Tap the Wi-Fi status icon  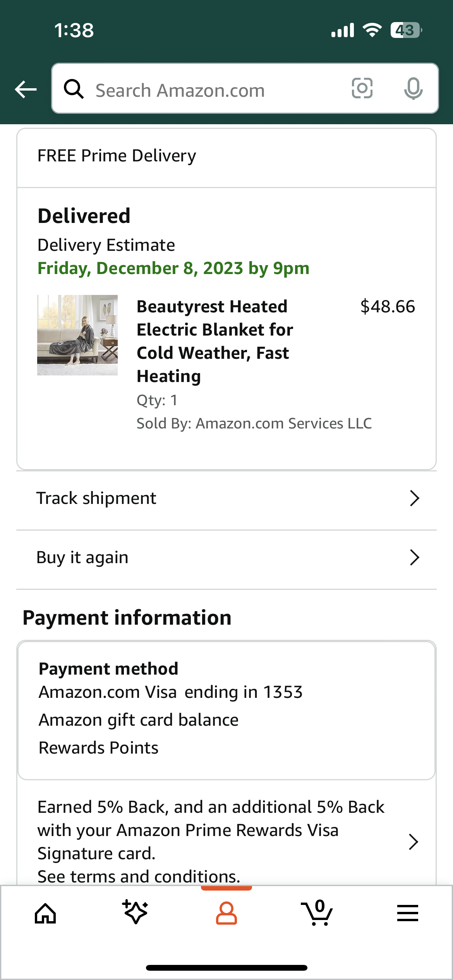coord(372,30)
